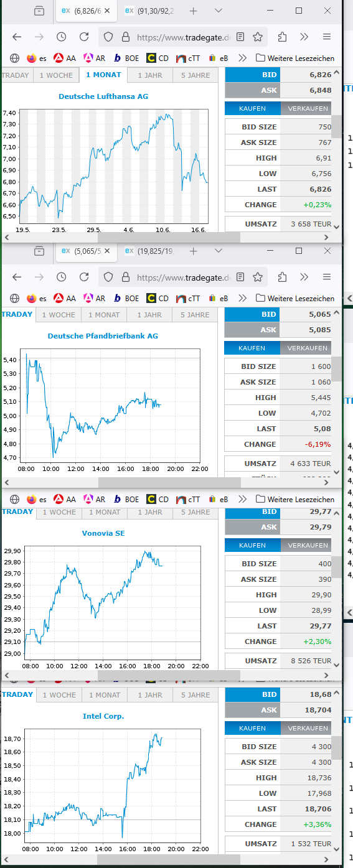Open the cTT bookmark in the Pfandbriefbank window
353x868 pixels.
click(x=187, y=298)
